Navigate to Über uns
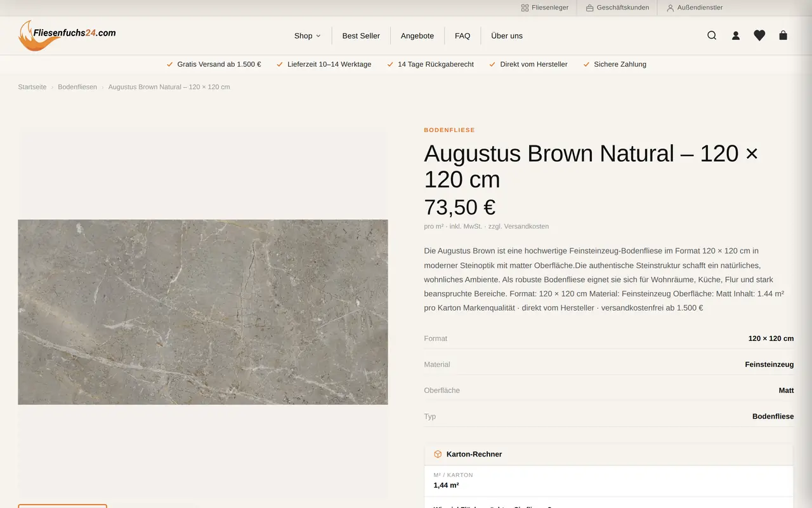 [507, 36]
